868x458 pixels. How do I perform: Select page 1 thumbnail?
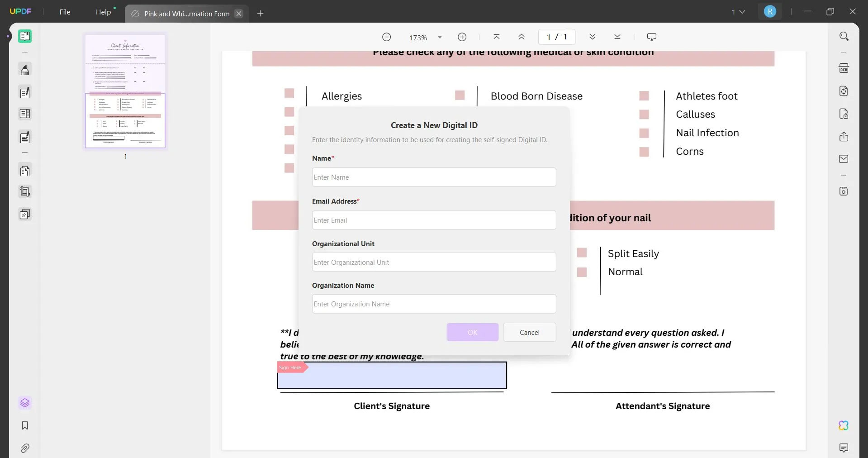pyautogui.click(x=125, y=91)
